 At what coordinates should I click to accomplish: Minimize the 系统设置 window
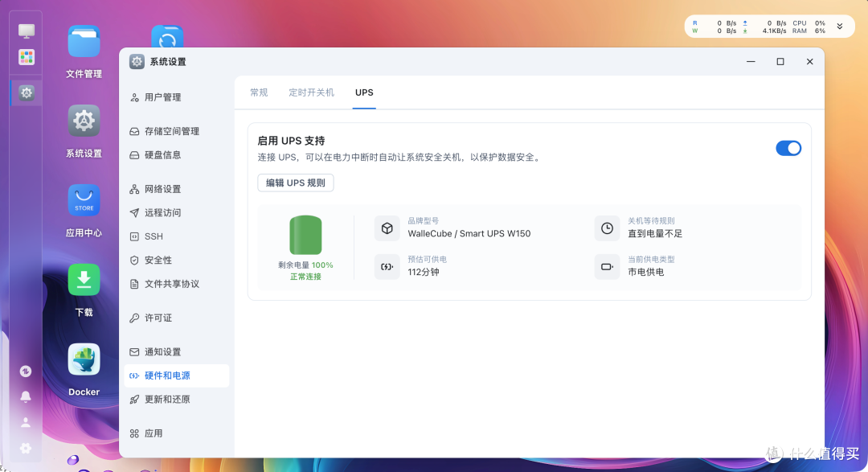751,61
